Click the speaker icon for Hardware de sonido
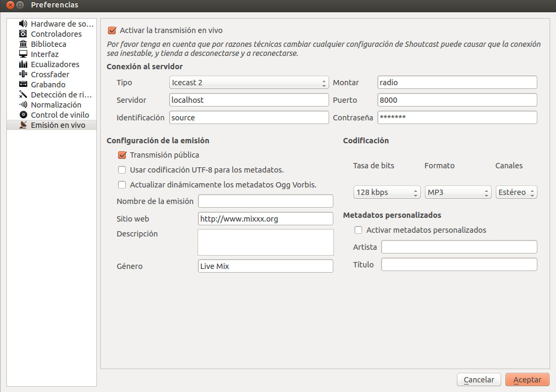This screenshot has width=556, height=392. tap(23, 24)
